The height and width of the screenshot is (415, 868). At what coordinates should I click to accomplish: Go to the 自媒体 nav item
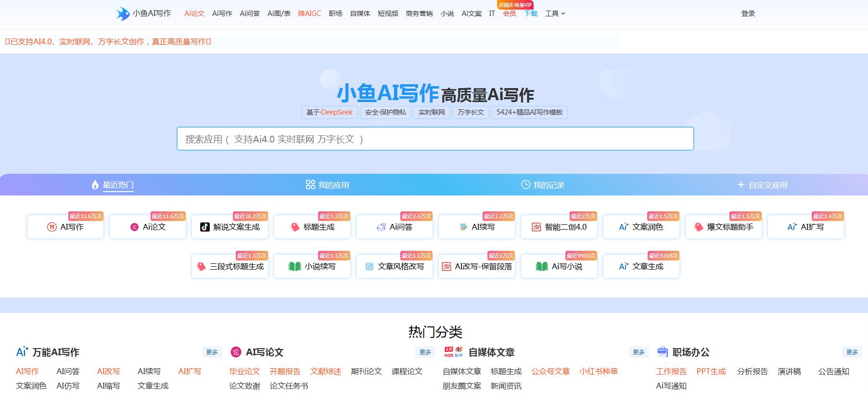(360, 13)
